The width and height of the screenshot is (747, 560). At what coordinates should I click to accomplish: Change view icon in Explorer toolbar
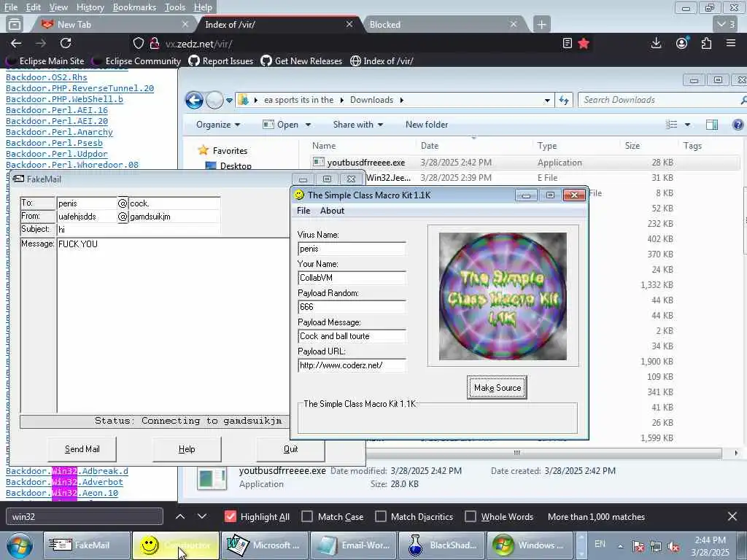[x=672, y=125]
